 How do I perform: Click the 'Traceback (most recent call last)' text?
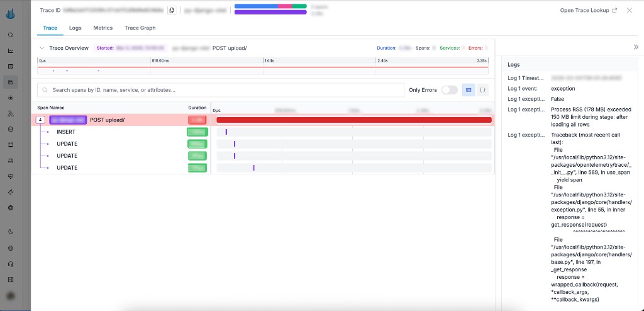click(586, 138)
